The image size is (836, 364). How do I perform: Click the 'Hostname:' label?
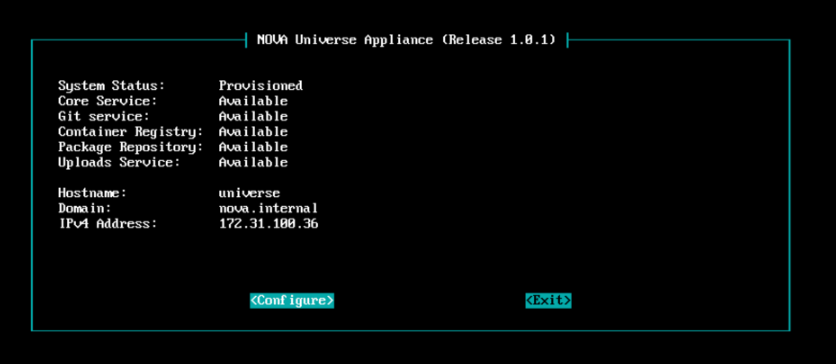pos(92,193)
